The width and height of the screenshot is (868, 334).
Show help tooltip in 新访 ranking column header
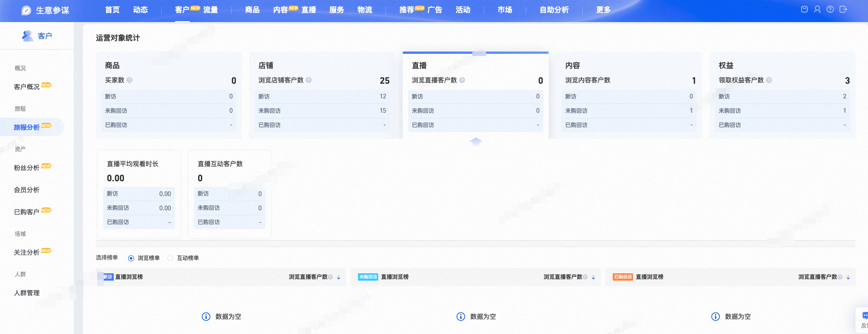[330, 277]
